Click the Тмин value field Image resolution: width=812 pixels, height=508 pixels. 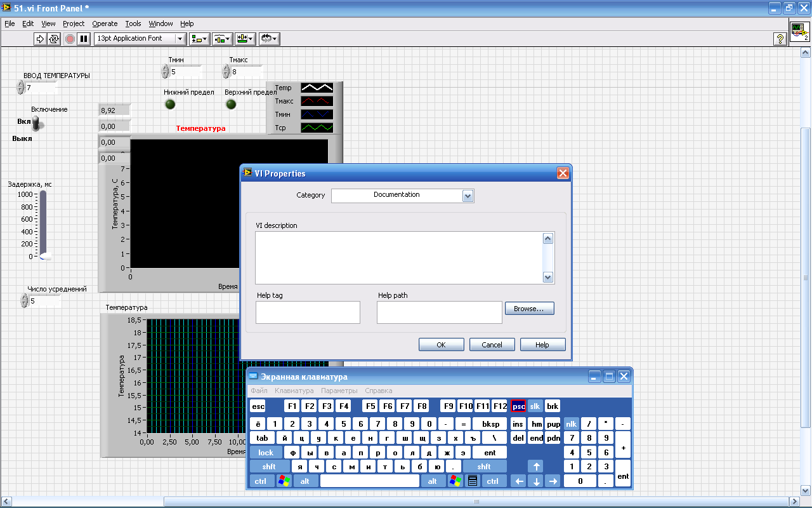point(185,72)
